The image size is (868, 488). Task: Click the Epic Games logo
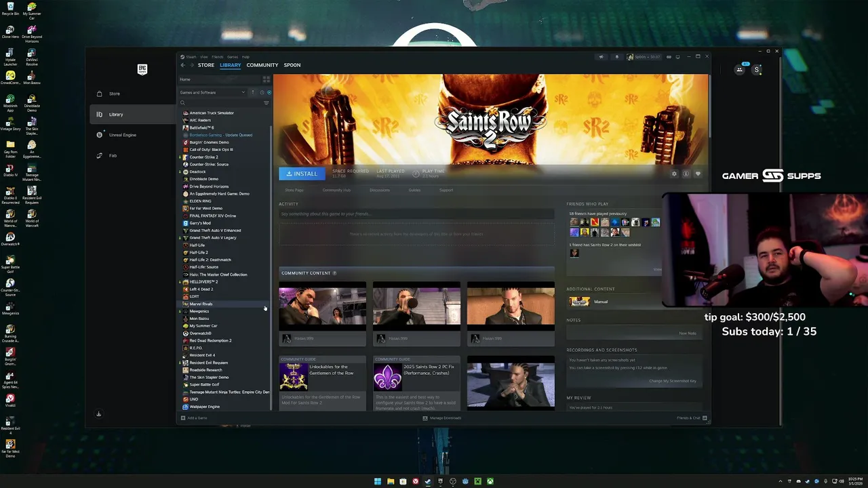coord(142,69)
